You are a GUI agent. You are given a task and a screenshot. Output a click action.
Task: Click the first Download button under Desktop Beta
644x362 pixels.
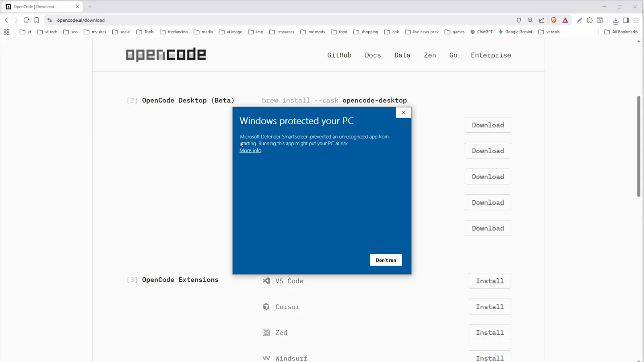pos(488,125)
